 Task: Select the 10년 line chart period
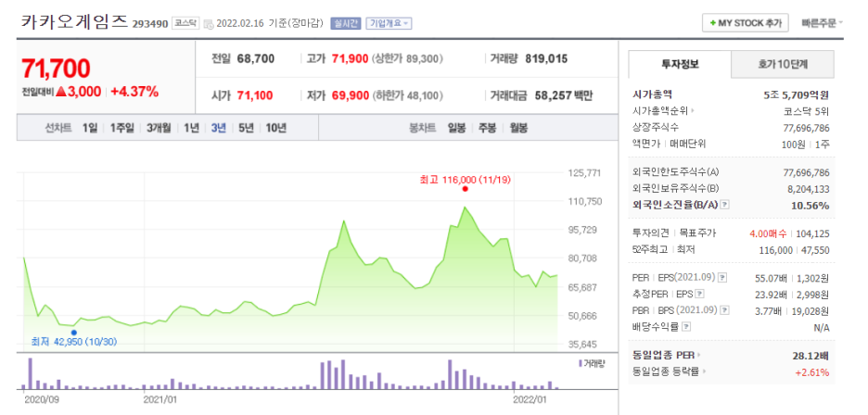pyautogui.click(x=275, y=128)
